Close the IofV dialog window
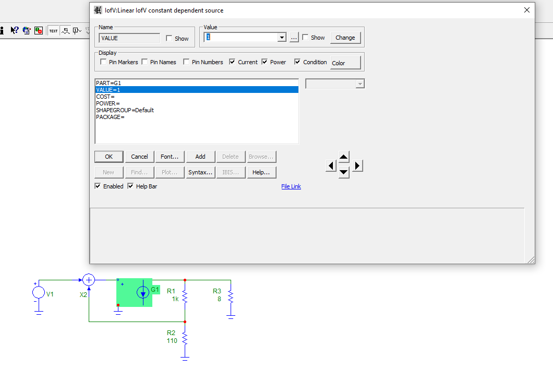This screenshot has width=553, height=392. point(526,10)
